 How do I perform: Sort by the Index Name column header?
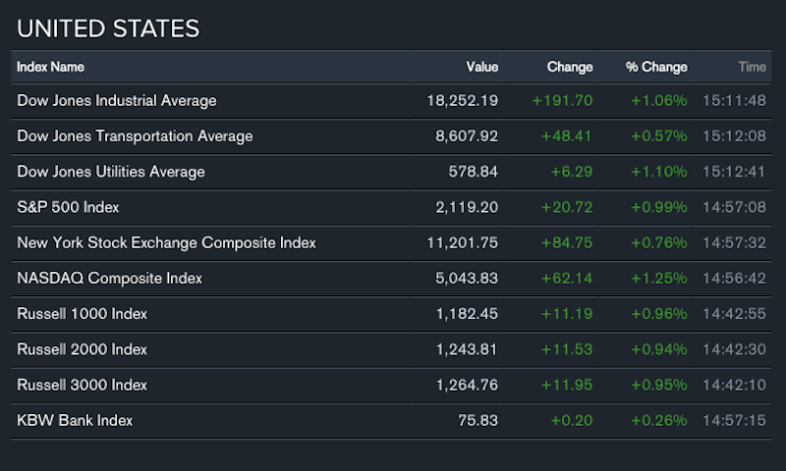[51, 67]
